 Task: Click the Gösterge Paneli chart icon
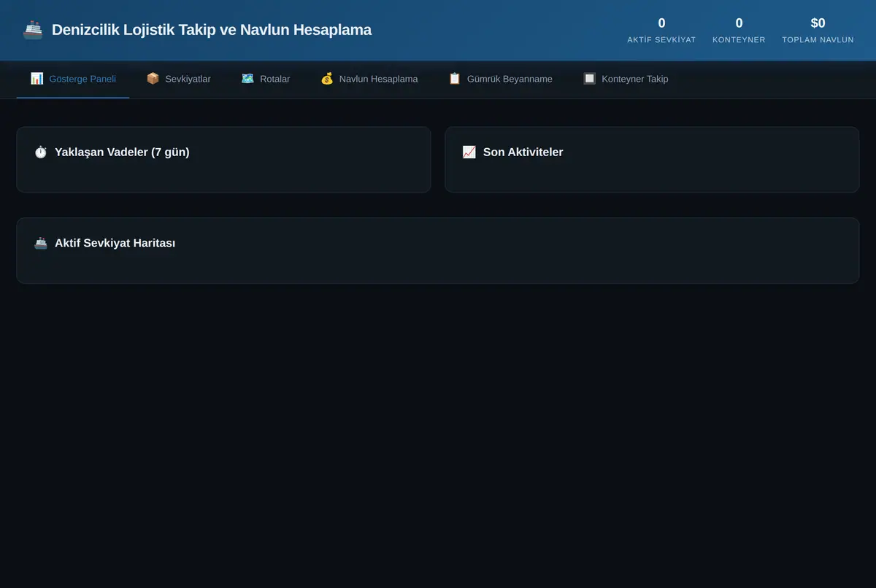pos(36,79)
